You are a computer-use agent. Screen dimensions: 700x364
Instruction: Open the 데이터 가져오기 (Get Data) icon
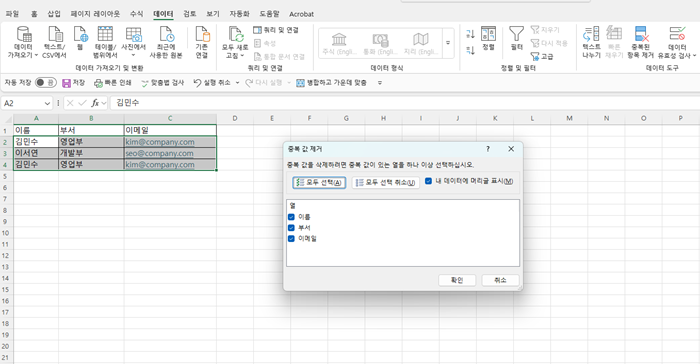click(23, 35)
